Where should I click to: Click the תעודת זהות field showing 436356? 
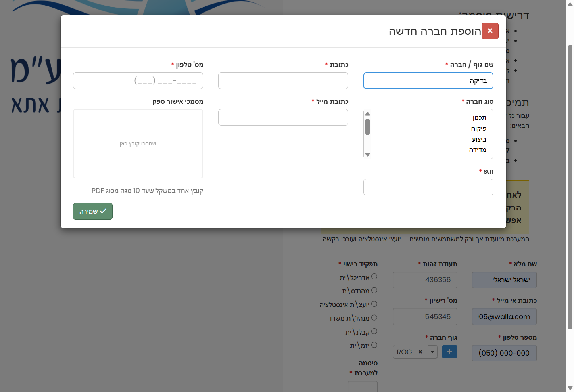pos(425,280)
